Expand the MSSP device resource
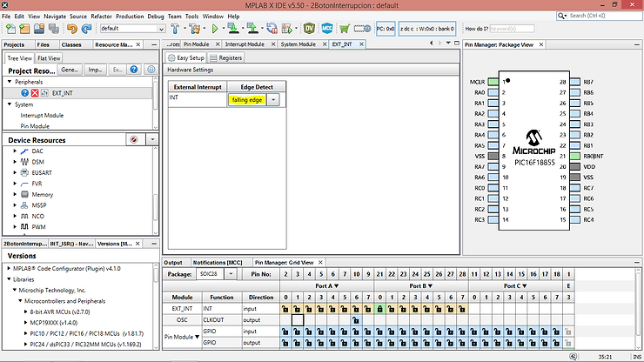The image size is (644, 362). pos(15,205)
